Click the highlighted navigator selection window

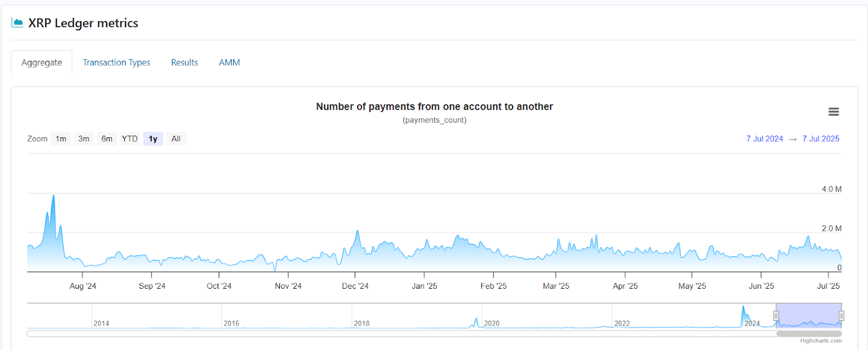[809, 315]
